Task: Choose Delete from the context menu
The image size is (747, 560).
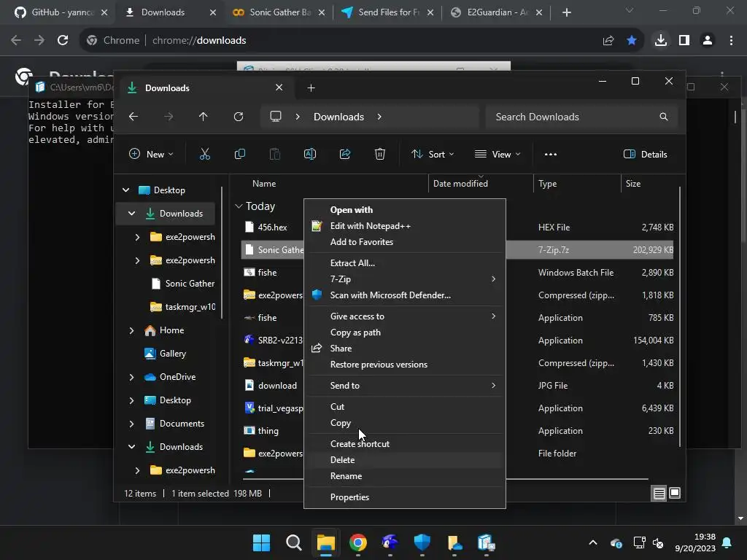Action: click(342, 460)
